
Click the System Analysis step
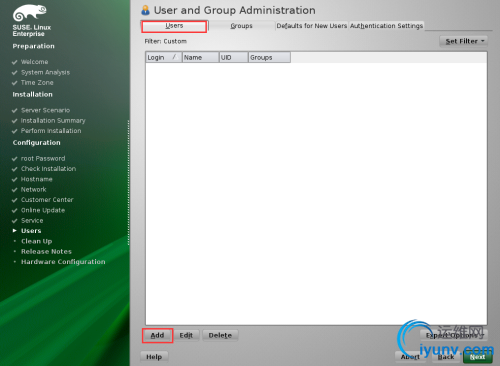pyautogui.click(x=45, y=72)
